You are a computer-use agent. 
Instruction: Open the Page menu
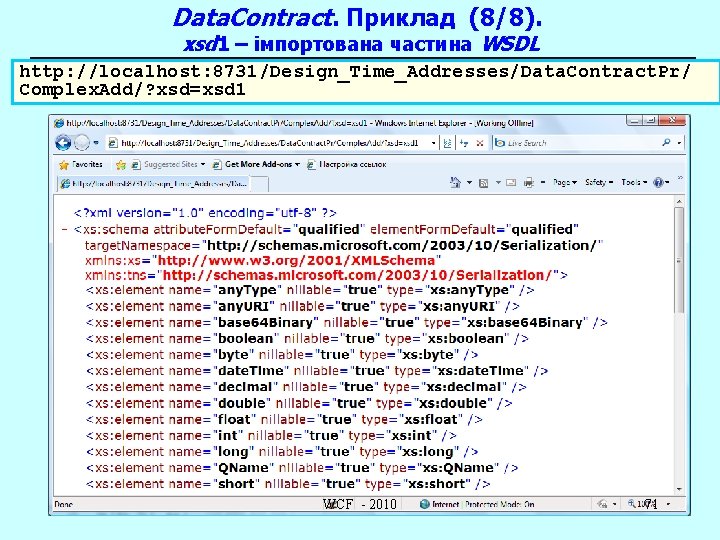pos(564,182)
